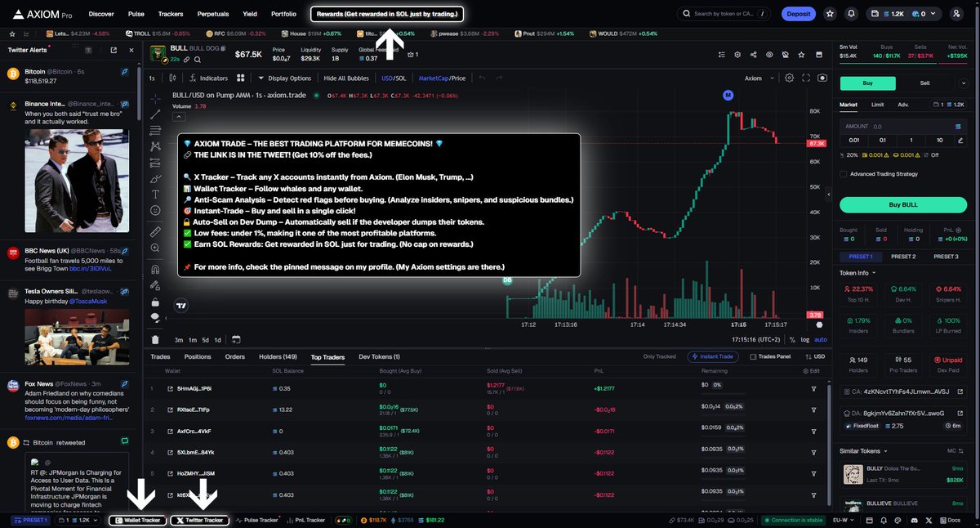980x528 pixels.
Task: Select the emoji icon drawing tool
Action: pyautogui.click(x=155, y=210)
